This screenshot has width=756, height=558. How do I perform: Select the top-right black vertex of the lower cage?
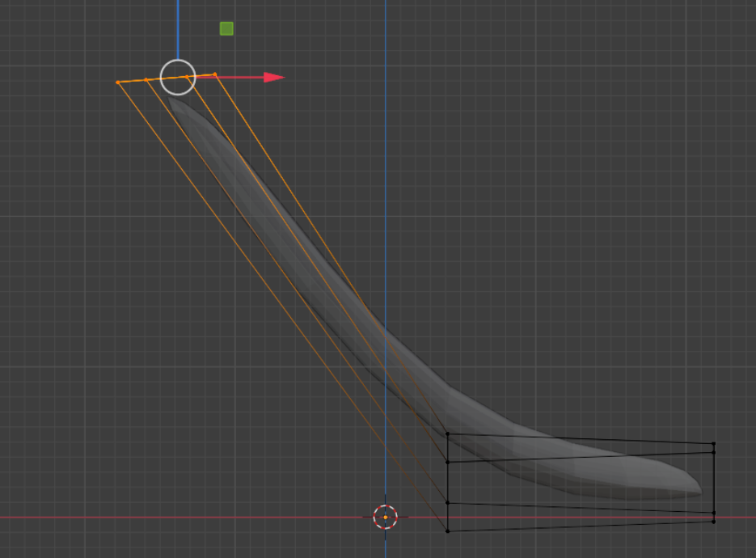tap(714, 443)
